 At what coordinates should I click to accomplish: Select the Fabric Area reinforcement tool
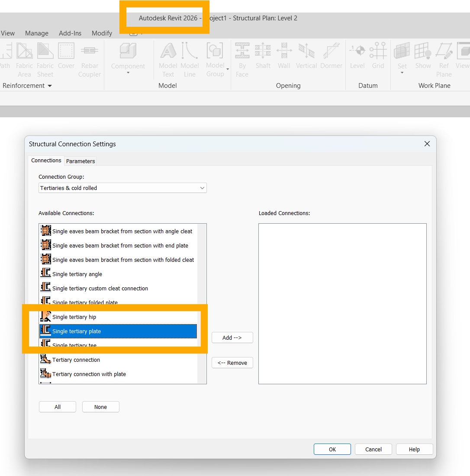24,60
